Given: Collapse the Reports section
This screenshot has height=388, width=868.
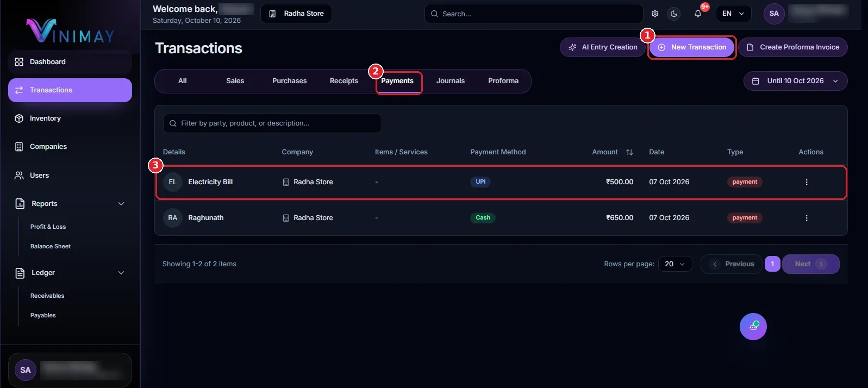Looking at the screenshot, I should [x=121, y=204].
